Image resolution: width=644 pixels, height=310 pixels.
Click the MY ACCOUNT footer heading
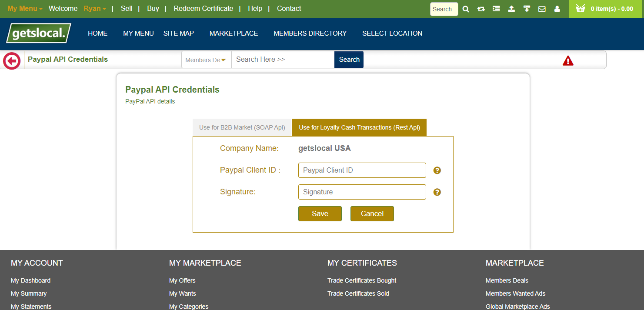tap(37, 263)
